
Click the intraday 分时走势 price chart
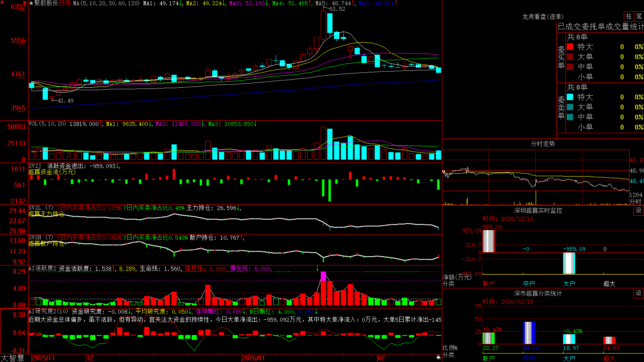tap(536, 171)
